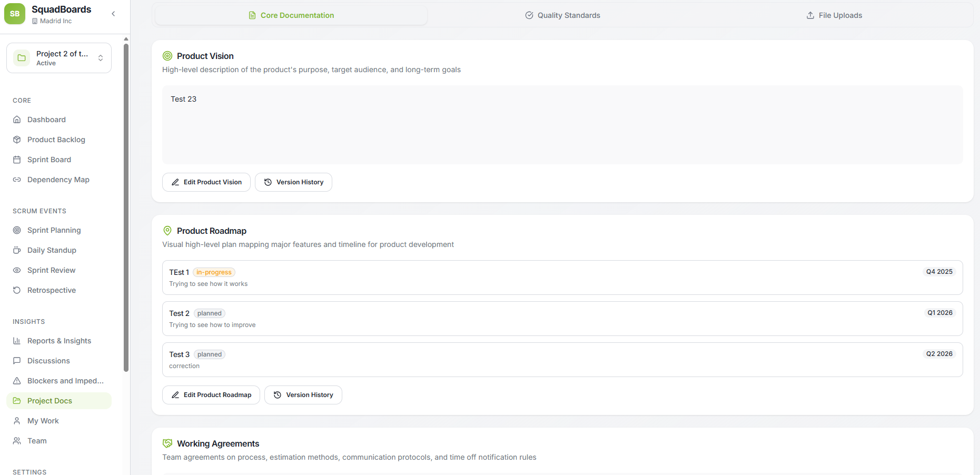Open the Project 2 project switcher dropdown

[x=59, y=58]
